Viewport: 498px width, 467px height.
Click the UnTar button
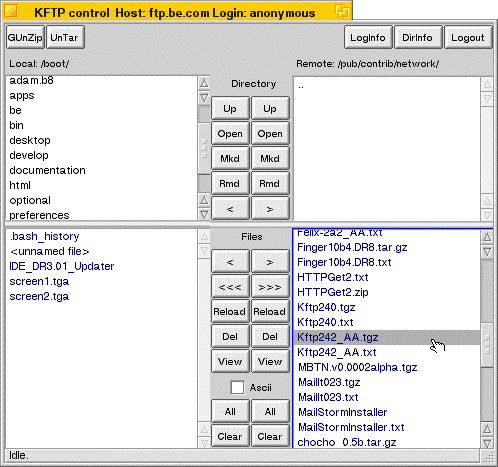click(65, 37)
